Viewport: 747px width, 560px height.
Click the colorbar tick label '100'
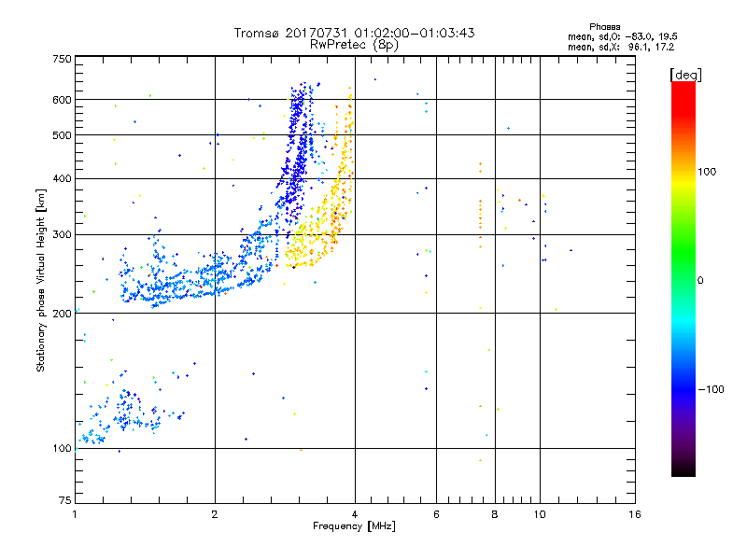(x=707, y=172)
